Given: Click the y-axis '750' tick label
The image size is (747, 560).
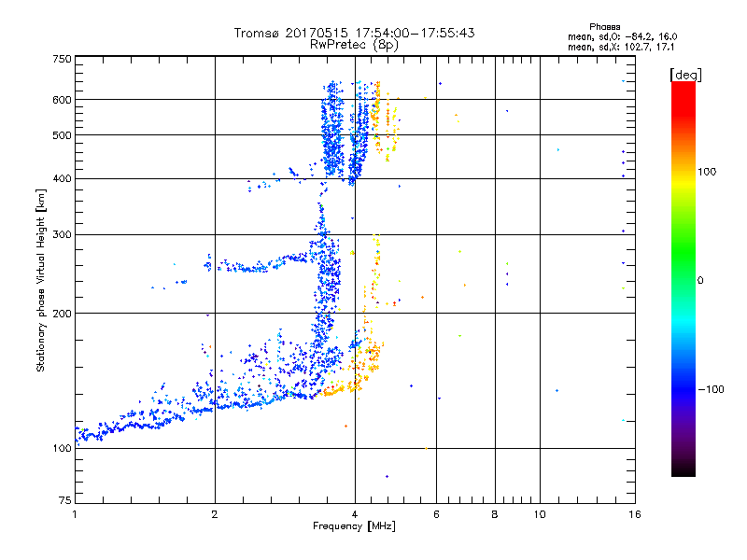Looking at the screenshot, I should pos(63,59).
